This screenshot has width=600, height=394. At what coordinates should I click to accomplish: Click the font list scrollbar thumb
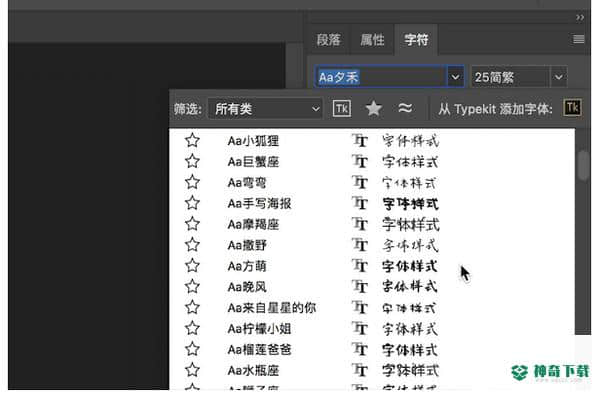583,165
